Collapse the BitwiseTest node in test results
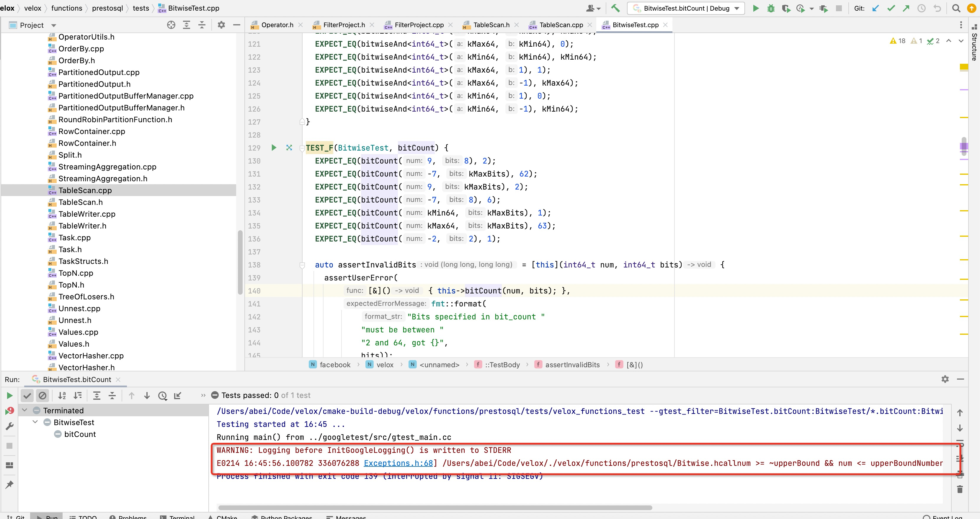The width and height of the screenshot is (980, 519). 35,422
